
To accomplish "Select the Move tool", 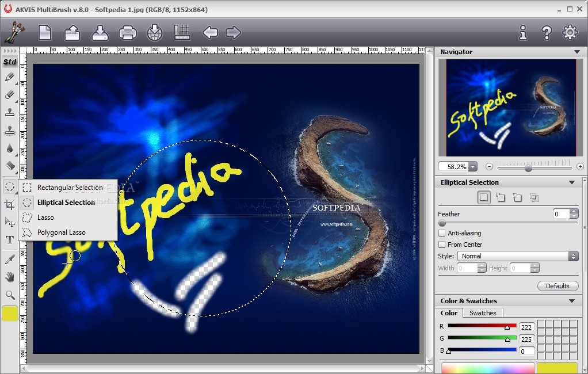I will (10, 223).
